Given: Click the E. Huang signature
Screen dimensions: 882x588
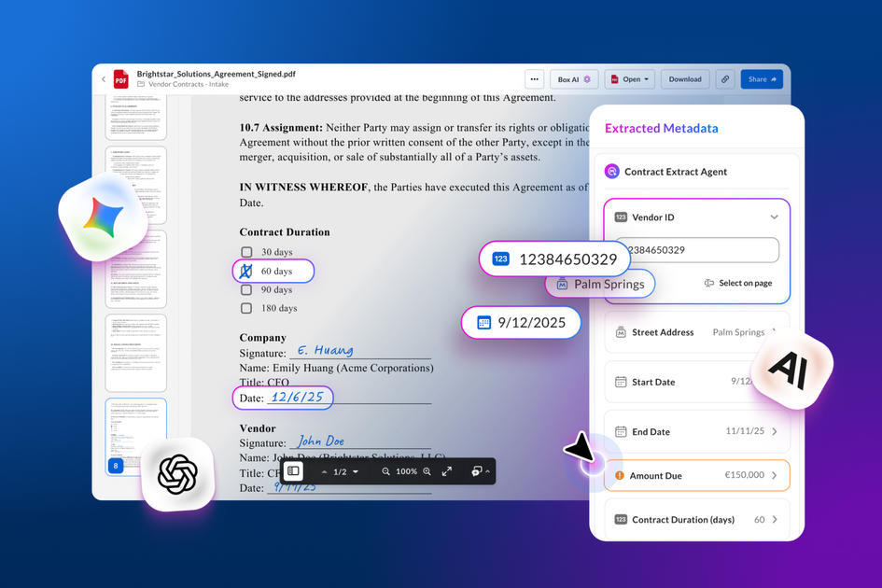Looking at the screenshot, I should click(x=325, y=350).
